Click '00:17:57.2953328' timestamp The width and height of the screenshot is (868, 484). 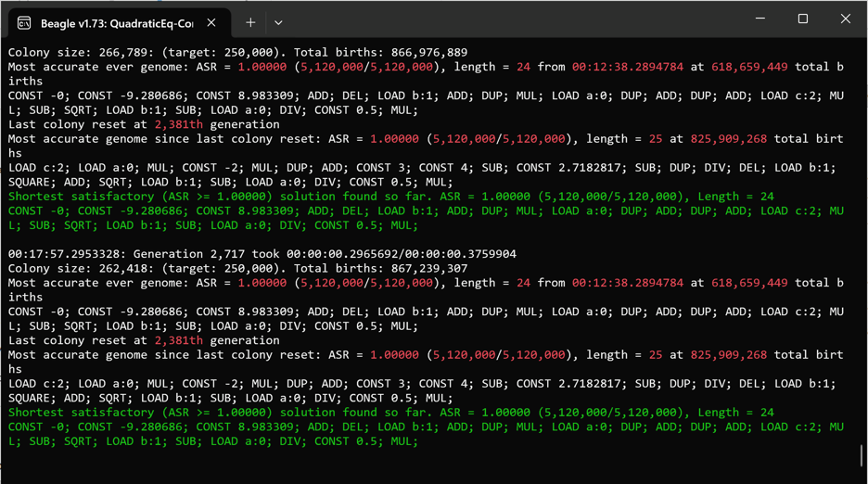pos(67,254)
